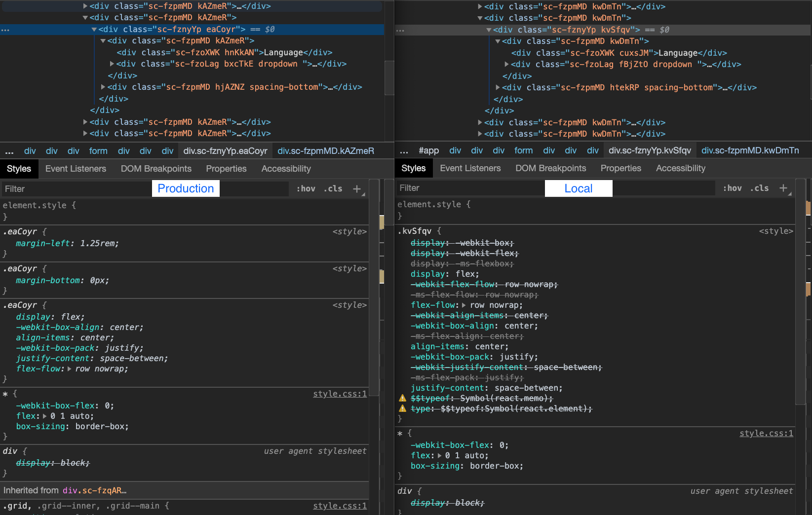Switch to Event Listeners tab in left panel
Image resolution: width=812 pixels, height=515 pixels.
[76, 169]
